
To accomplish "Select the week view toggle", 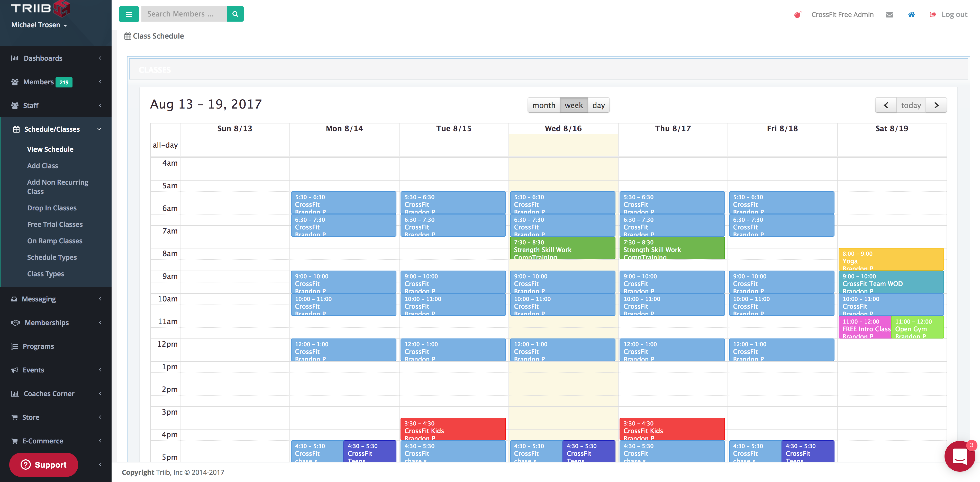I will click(x=573, y=105).
